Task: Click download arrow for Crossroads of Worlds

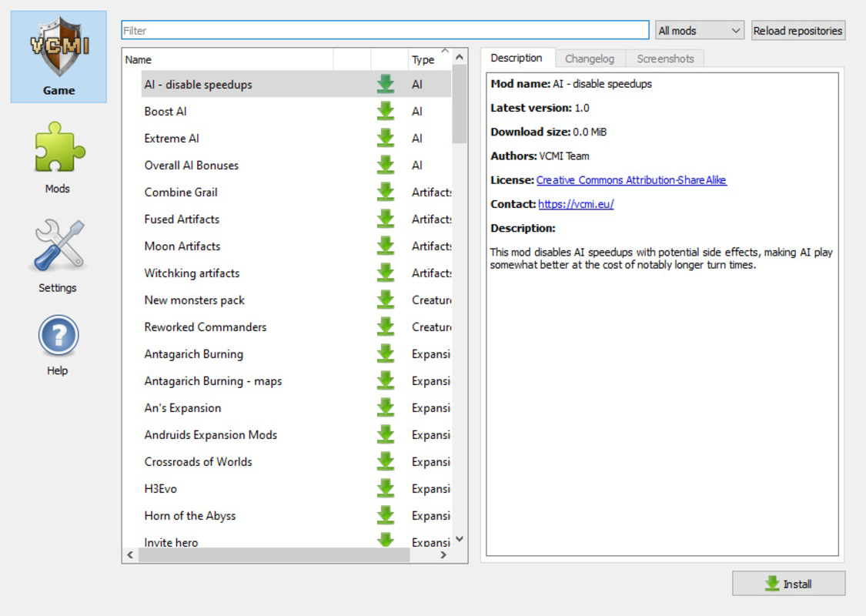Action: [x=386, y=461]
